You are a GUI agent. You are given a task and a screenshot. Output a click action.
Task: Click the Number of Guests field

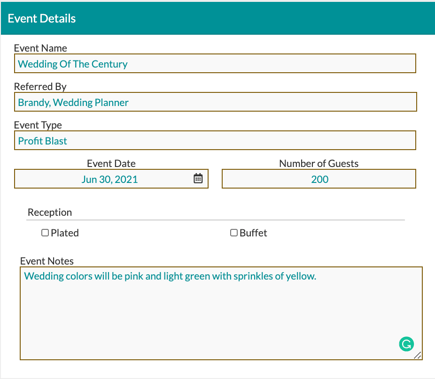coord(319,179)
